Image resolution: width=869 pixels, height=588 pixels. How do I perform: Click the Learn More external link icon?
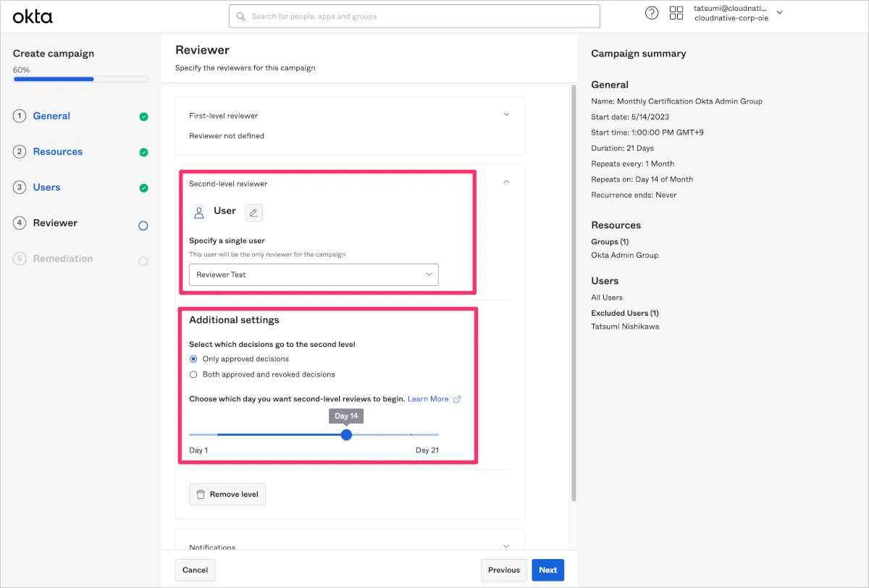(457, 399)
